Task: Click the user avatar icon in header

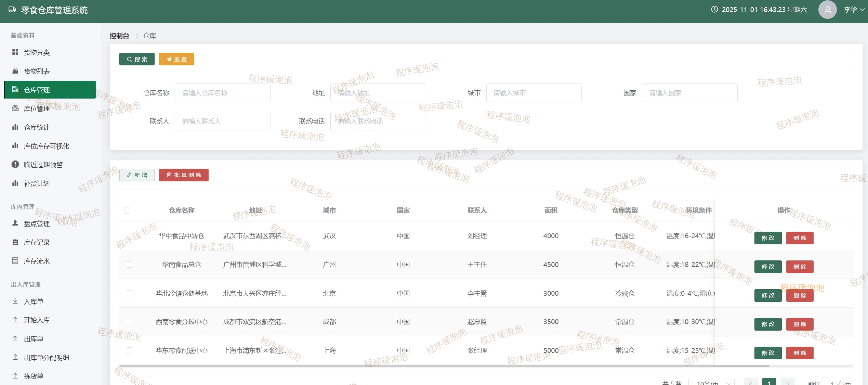Action: click(827, 10)
